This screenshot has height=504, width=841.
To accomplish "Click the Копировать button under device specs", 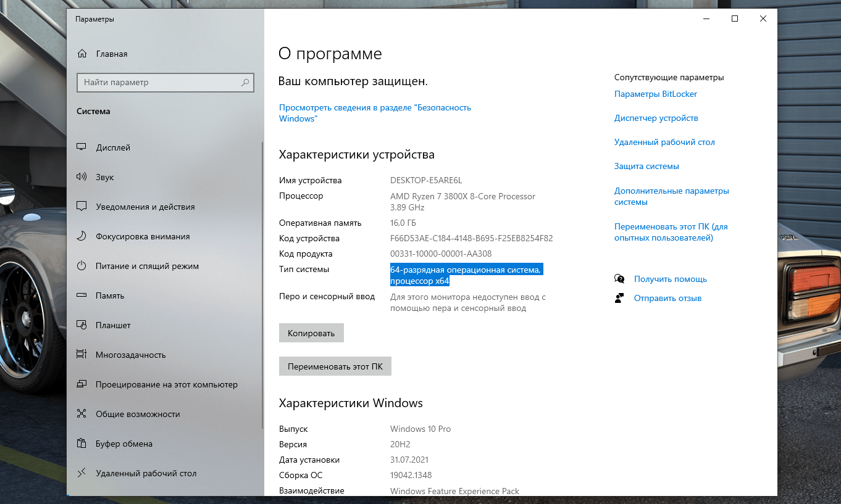I will [x=311, y=333].
